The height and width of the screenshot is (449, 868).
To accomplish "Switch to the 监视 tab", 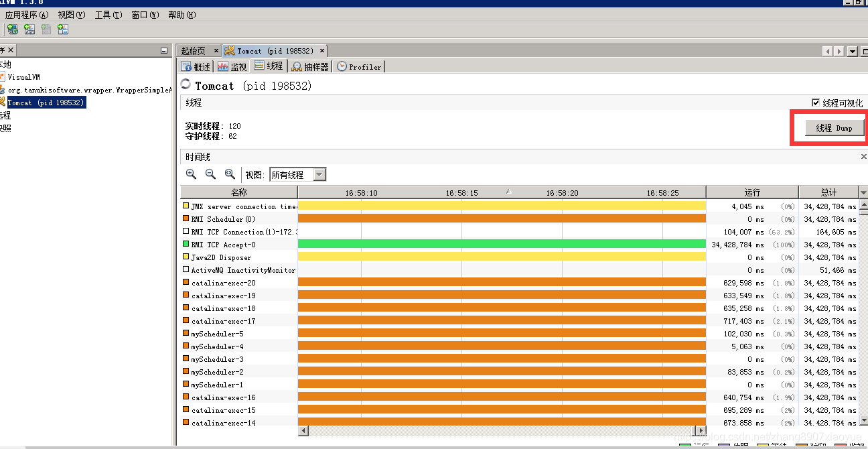I will point(232,67).
